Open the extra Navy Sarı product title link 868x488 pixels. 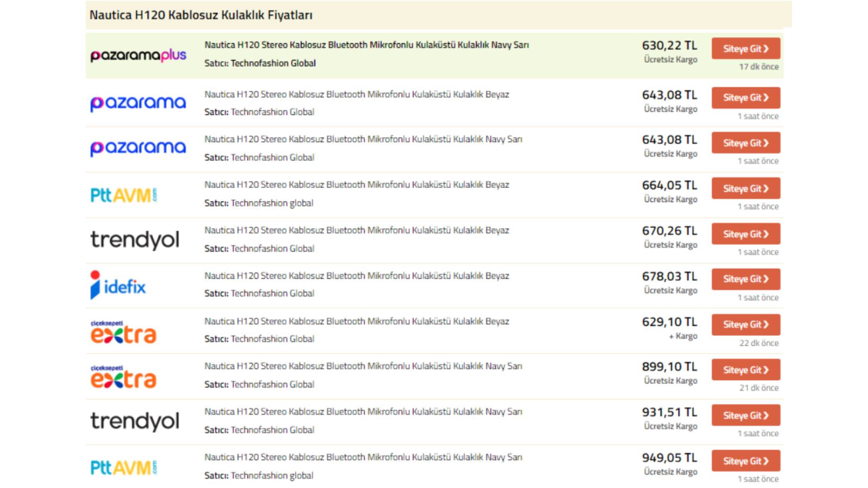[363, 366]
